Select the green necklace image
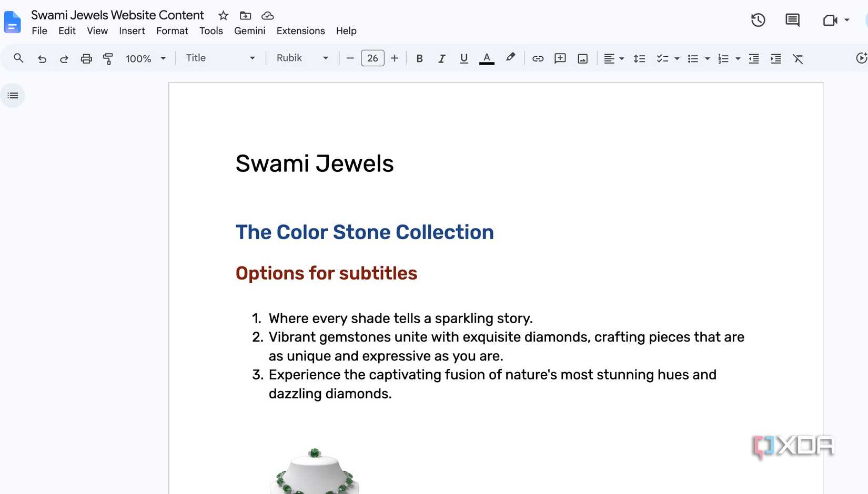The width and height of the screenshot is (868, 494). (x=315, y=471)
